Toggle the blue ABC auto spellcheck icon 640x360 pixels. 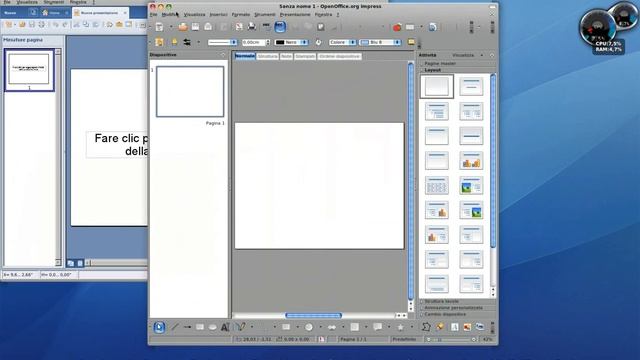coord(280,27)
